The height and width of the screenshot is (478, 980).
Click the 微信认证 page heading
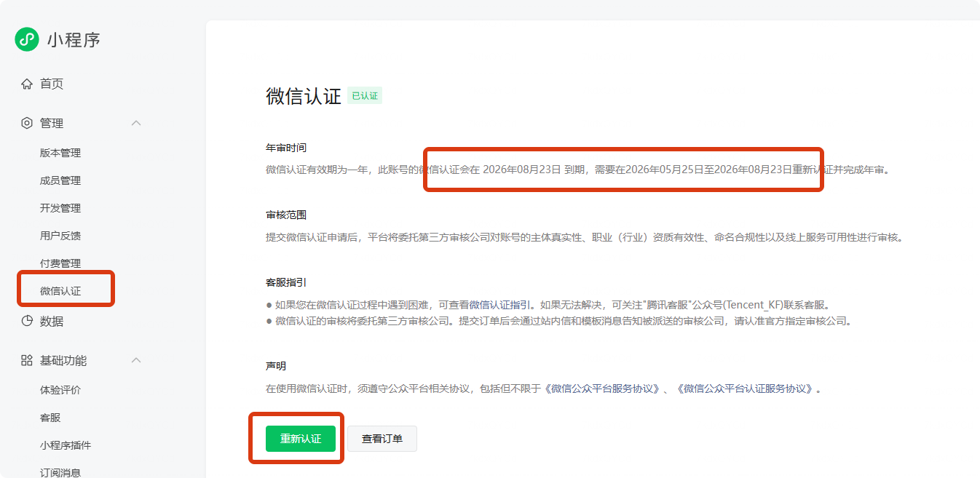pyautogui.click(x=304, y=96)
